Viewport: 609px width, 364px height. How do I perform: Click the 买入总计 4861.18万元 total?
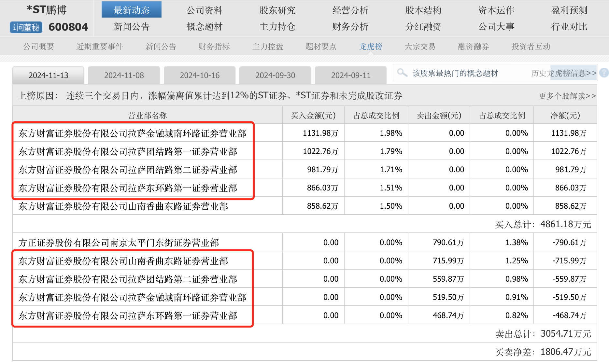point(543,224)
